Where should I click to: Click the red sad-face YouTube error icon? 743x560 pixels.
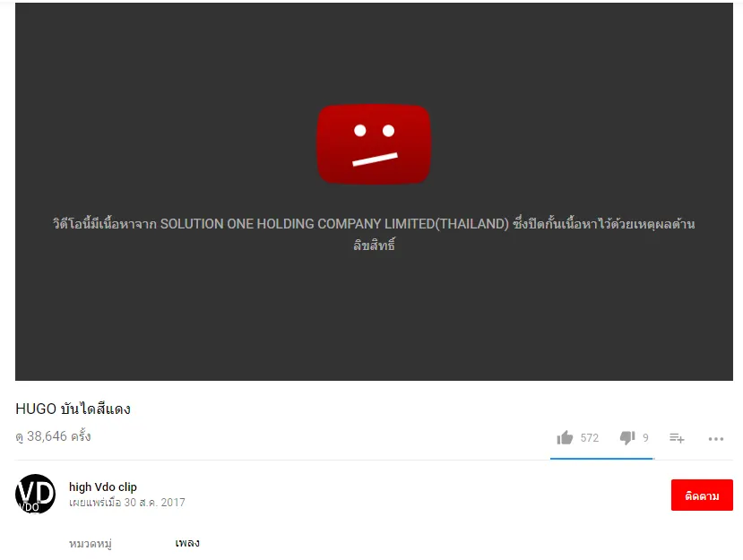tap(374, 144)
